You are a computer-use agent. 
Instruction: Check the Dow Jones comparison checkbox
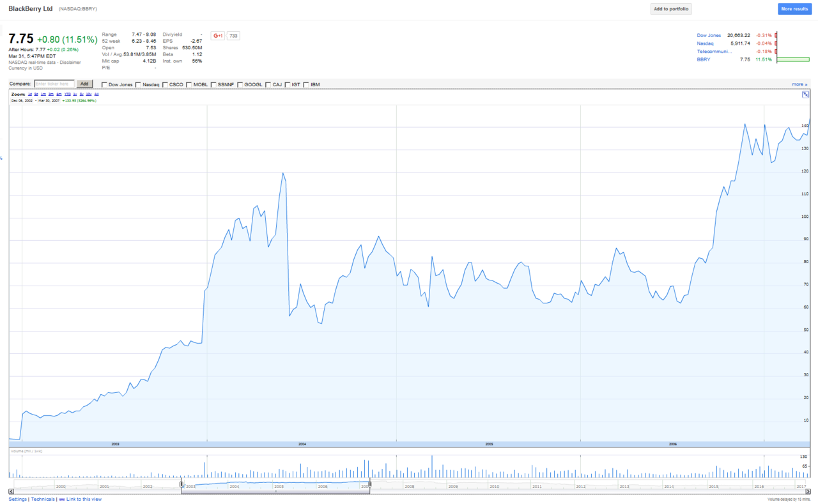[105, 84]
